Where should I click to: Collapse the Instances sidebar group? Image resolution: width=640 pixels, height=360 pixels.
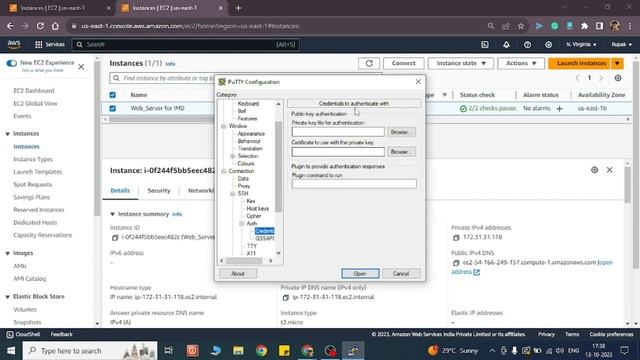7,134
